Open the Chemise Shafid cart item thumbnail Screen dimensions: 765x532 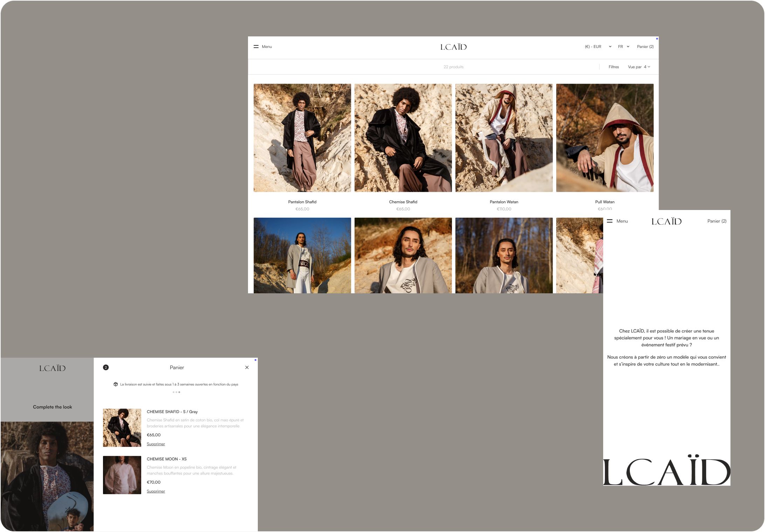[x=122, y=428]
